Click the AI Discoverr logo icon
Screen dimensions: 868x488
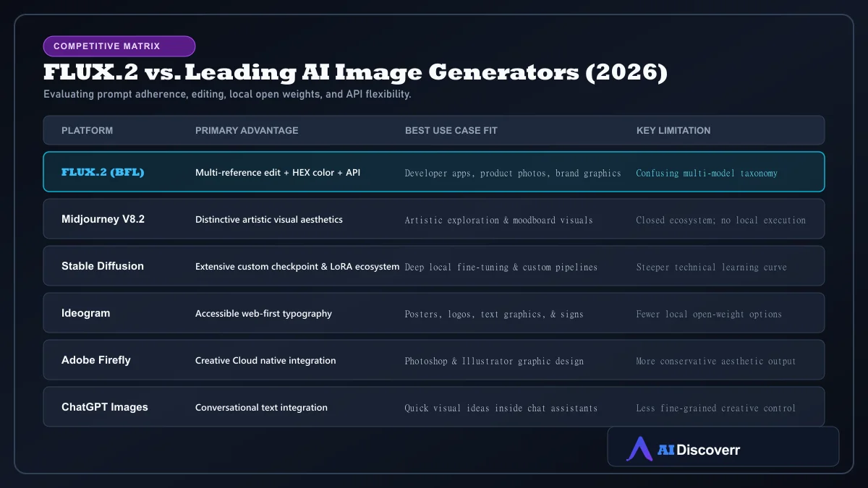click(639, 449)
